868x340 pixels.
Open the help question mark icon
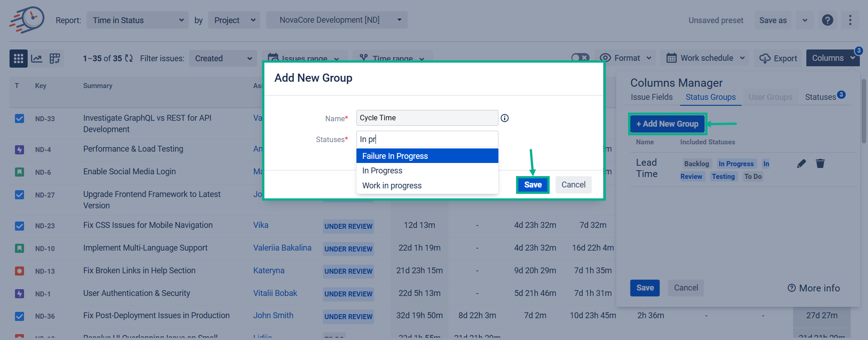coord(827,20)
